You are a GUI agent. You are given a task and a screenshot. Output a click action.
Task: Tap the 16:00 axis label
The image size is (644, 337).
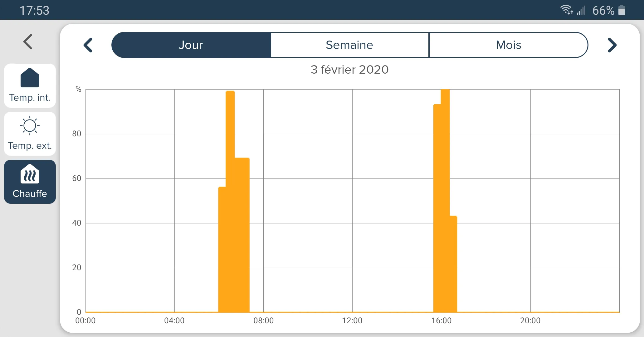point(442,320)
